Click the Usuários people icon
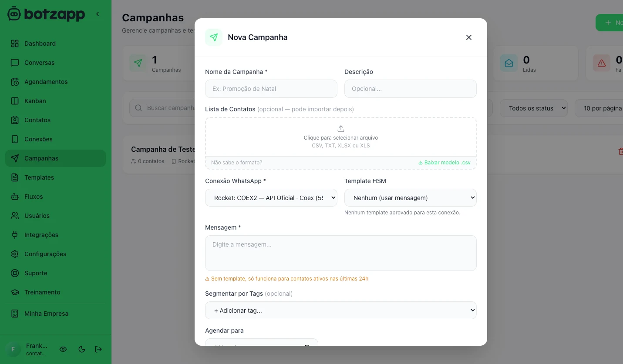The width and height of the screenshot is (623, 364). click(x=15, y=216)
